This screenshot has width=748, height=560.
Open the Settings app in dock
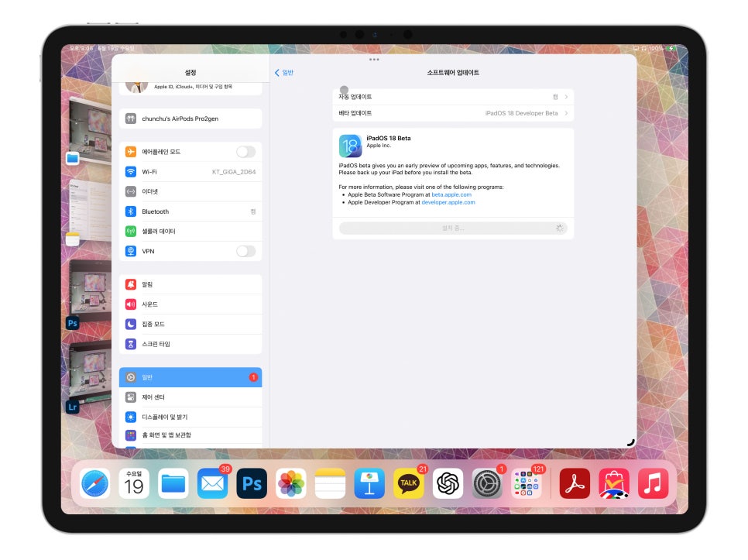click(487, 483)
